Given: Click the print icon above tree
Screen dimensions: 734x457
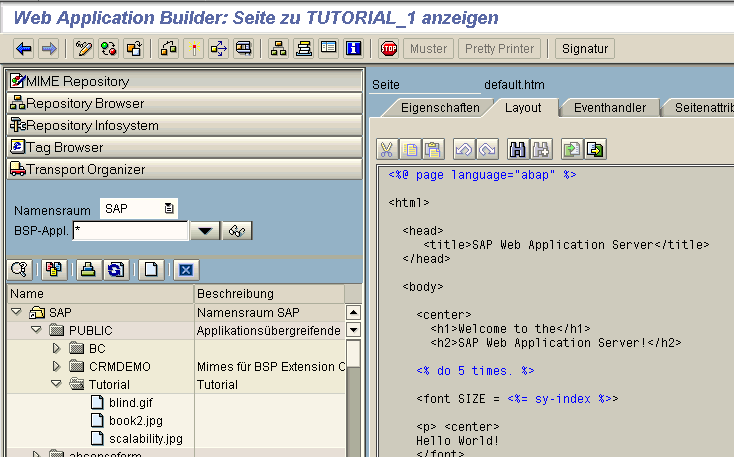Looking at the screenshot, I should (88, 270).
